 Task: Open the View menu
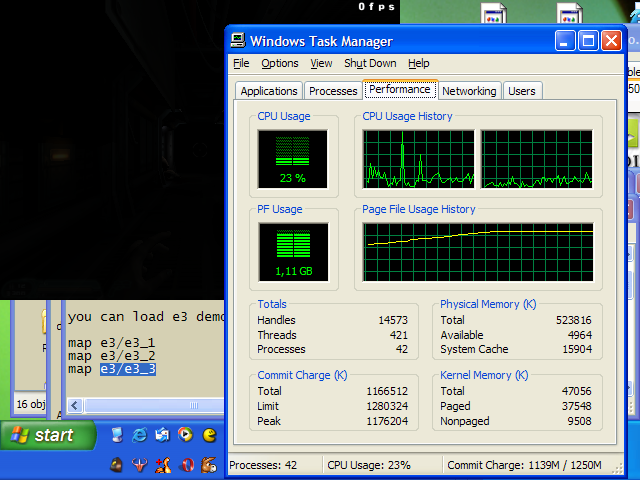pos(321,63)
